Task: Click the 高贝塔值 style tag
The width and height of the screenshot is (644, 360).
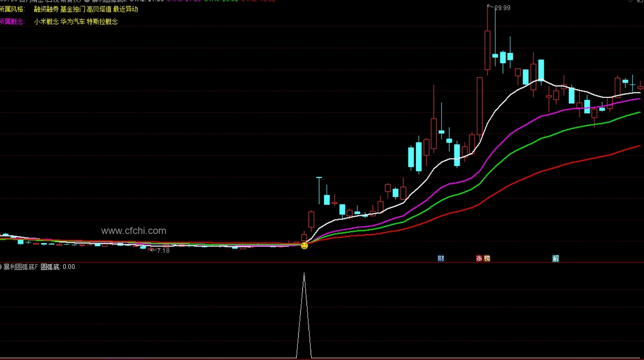Action: coord(99,9)
